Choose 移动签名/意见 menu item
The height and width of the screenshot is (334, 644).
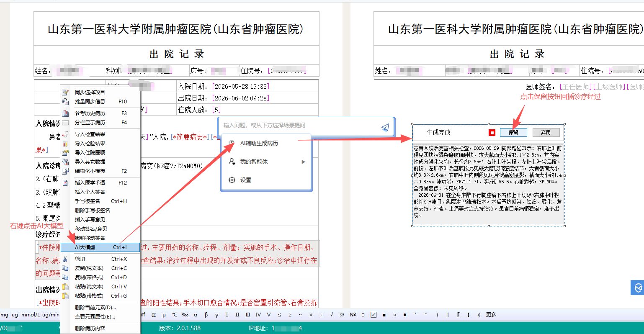pyautogui.click(x=100, y=229)
